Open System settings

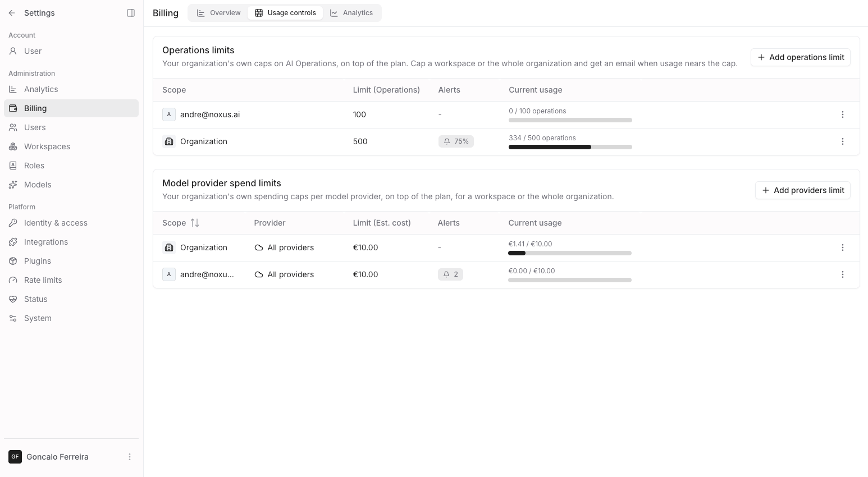point(71,318)
